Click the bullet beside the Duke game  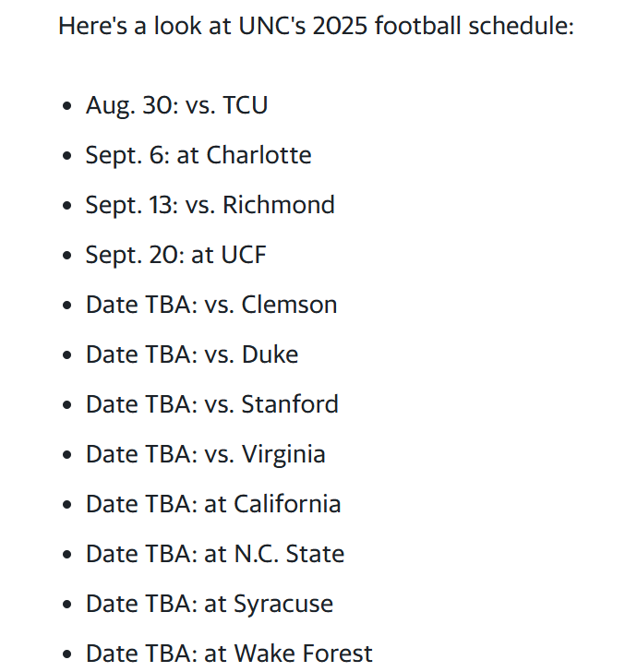66,355
